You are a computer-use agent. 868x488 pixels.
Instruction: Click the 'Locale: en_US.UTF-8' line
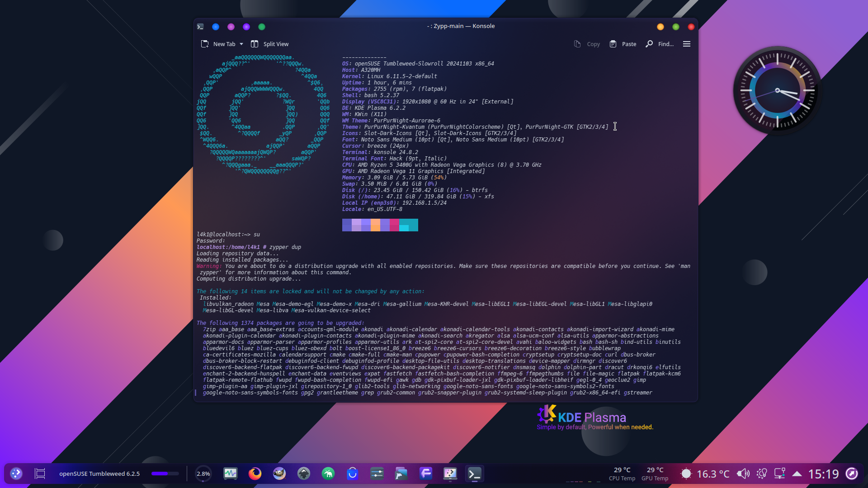pos(372,209)
